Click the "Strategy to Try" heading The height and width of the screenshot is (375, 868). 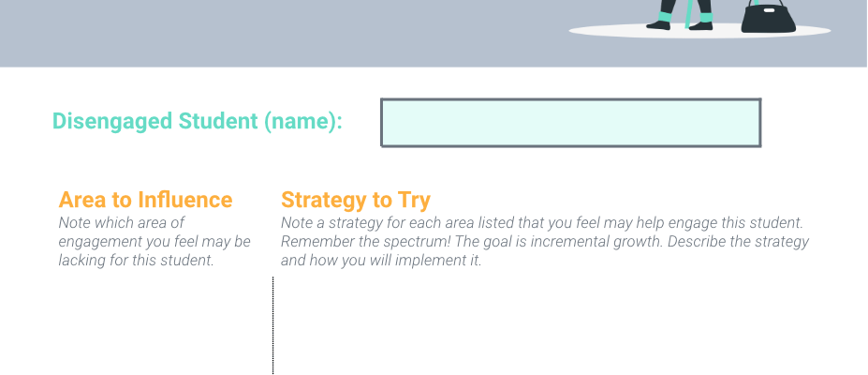[356, 201]
